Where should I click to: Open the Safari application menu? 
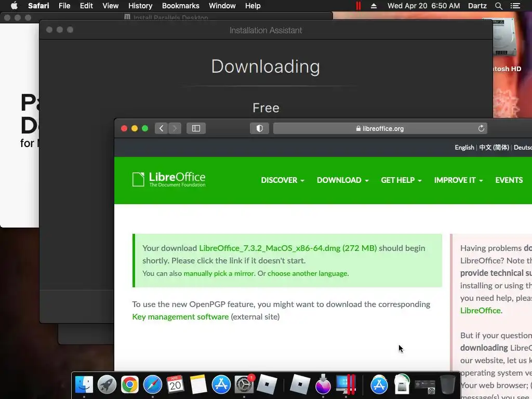[x=38, y=6]
